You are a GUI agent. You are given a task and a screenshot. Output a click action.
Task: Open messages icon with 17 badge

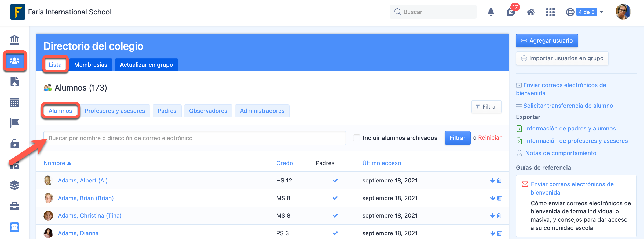coord(511,12)
